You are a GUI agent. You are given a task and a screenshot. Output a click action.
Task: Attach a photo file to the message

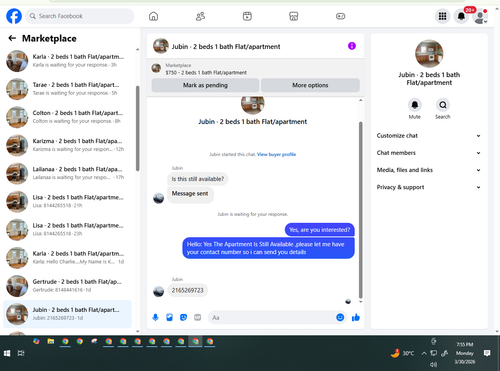click(169, 317)
